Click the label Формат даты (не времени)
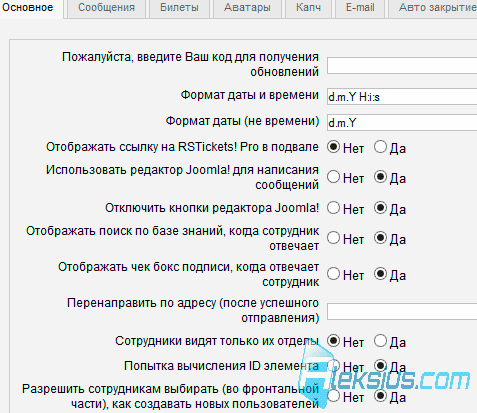Image resolution: width=477 pixels, height=413 pixels. tap(242, 121)
